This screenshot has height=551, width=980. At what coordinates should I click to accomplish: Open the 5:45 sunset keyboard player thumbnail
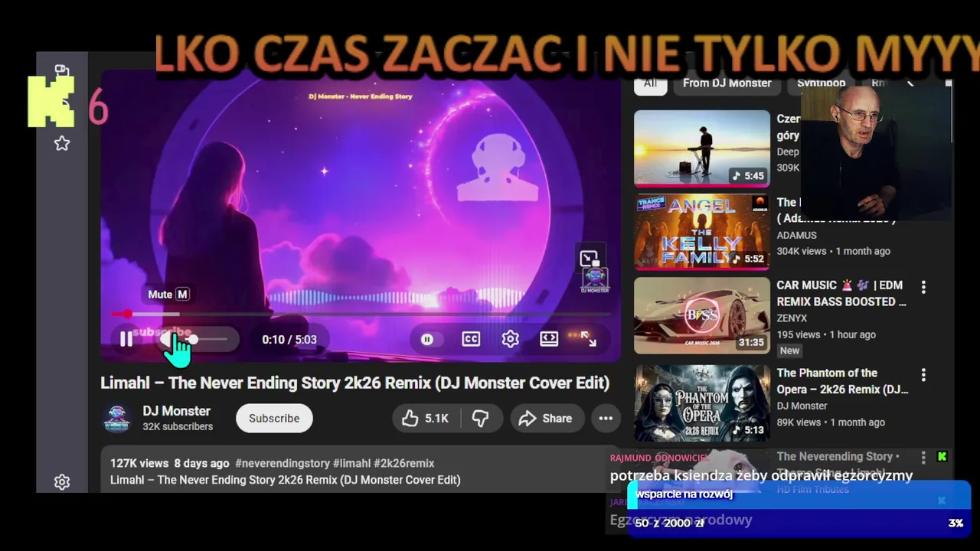(x=702, y=148)
